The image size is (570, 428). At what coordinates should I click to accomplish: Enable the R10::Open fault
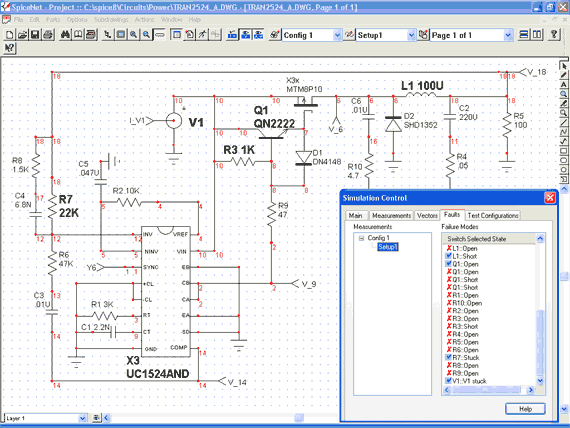[449, 303]
